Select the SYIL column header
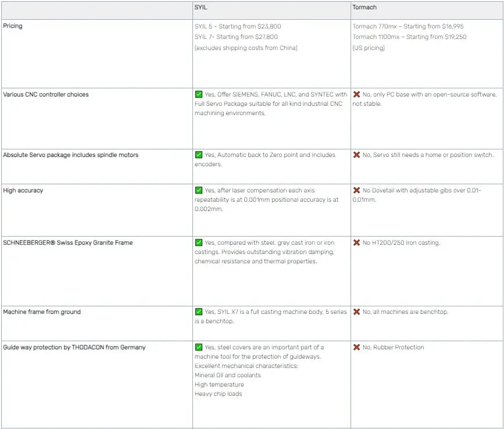 coord(201,7)
